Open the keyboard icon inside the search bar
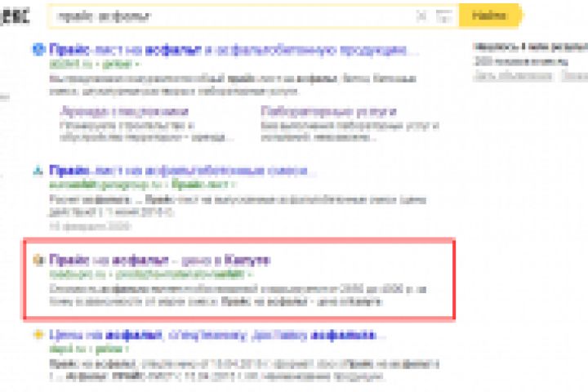Viewport: 588px width, 392px height. pyautogui.click(x=444, y=16)
